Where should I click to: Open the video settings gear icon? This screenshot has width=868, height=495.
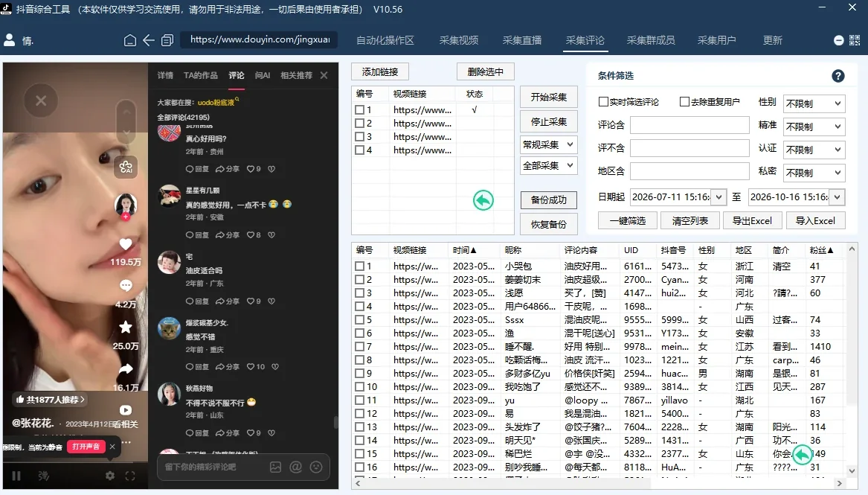[x=110, y=476]
